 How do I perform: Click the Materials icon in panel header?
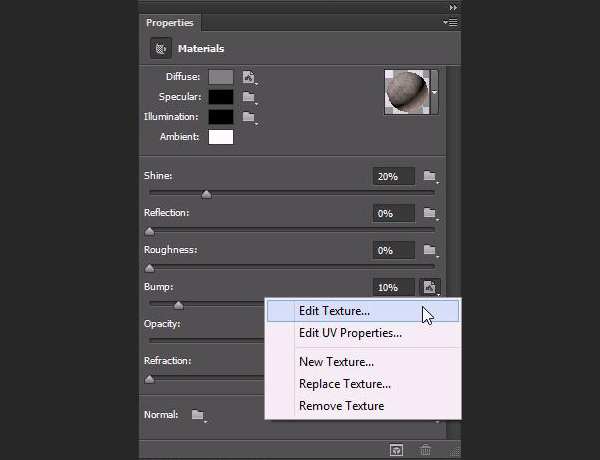160,48
